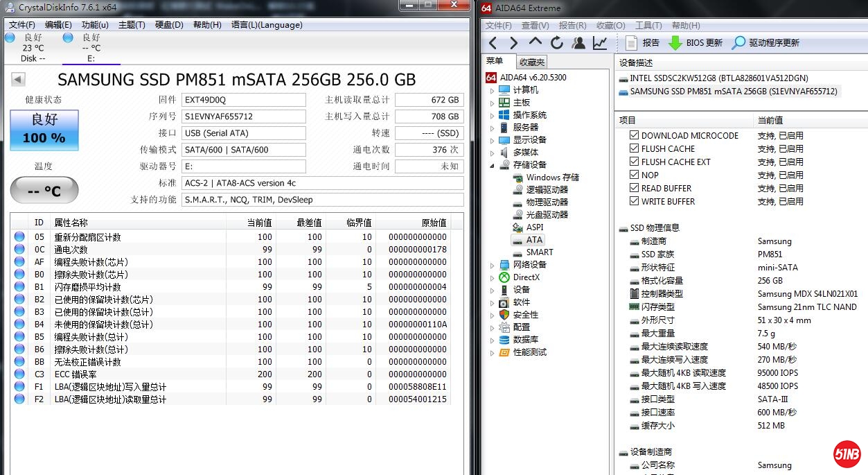This screenshot has width=868, height=475.
Task: Click the AIDA64 graph chart toolbar icon
Action: pyautogui.click(x=600, y=43)
